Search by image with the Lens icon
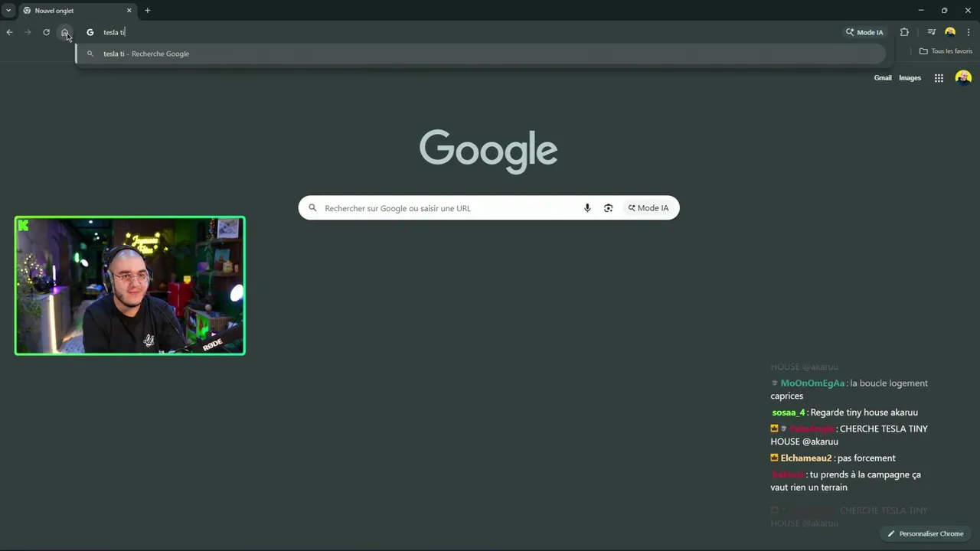Image resolution: width=980 pixels, height=551 pixels. pyautogui.click(x=608, y=208)
